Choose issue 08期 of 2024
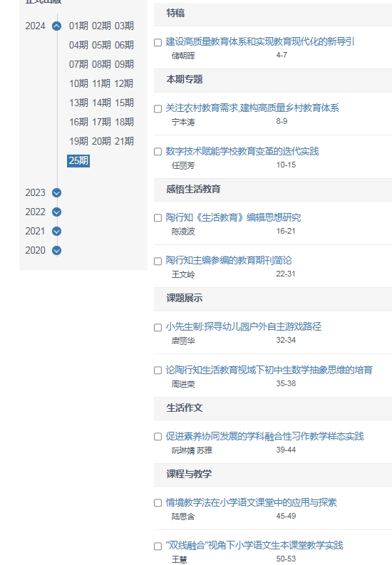The width and height of the screenshot is (392, 565). pyautogui.click(x=101, y=65)
